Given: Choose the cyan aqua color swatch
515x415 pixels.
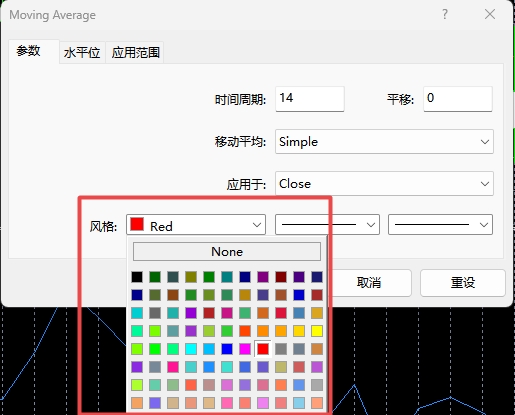Looking at the screenshot, I should [x=191, y=349].
